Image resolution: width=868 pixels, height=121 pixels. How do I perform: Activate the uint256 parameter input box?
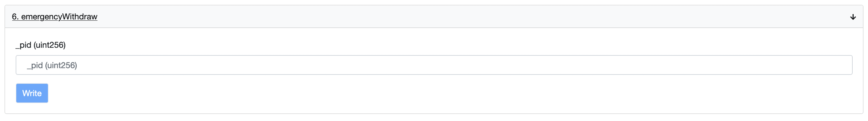434,65
